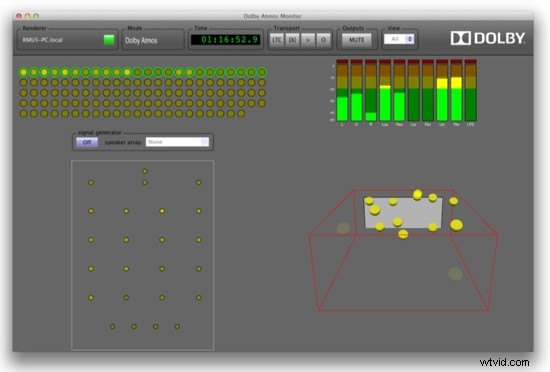Click the Dolby logo
Image resolution: width=550 pixels, height=372 pixels.
488,38
